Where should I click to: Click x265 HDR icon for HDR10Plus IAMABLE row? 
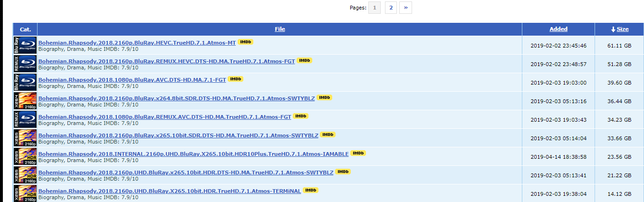click(25, 156)
